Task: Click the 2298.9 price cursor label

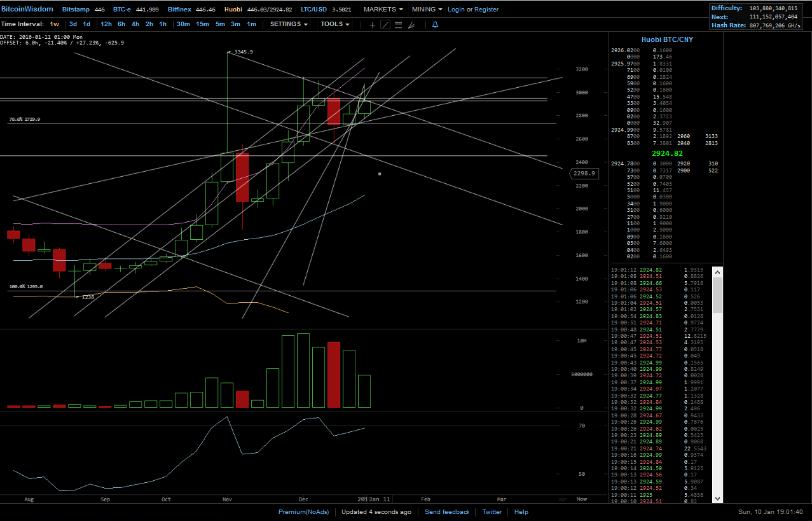Action: pyautogui.click(x=583, y=173)
